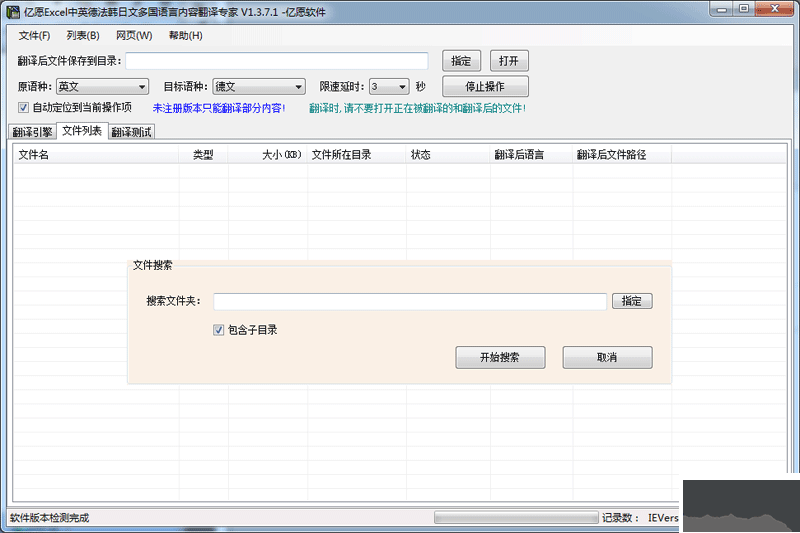
Task: Click the 记录数 status bar label
Action: 620,518
